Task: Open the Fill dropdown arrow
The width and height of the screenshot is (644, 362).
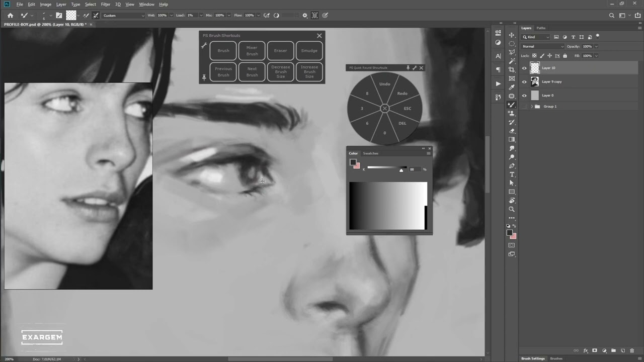Action: click(x=596, y=56)
